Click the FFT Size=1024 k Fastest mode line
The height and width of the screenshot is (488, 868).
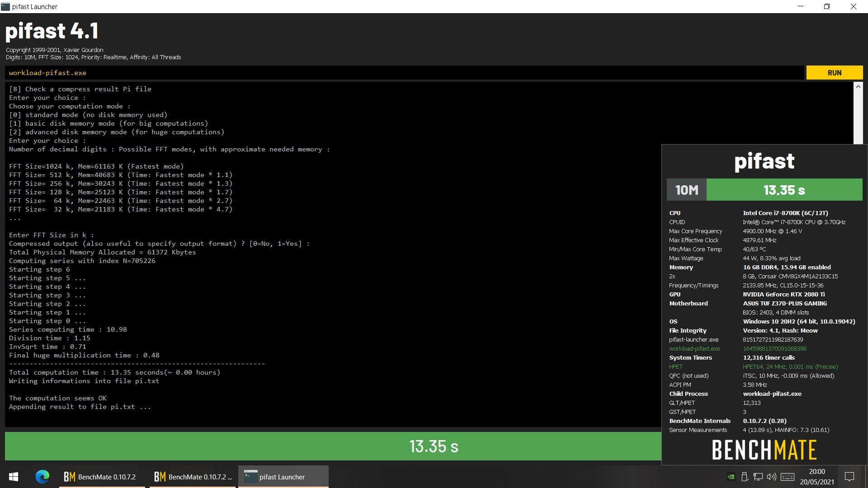(x=96, y=166)
